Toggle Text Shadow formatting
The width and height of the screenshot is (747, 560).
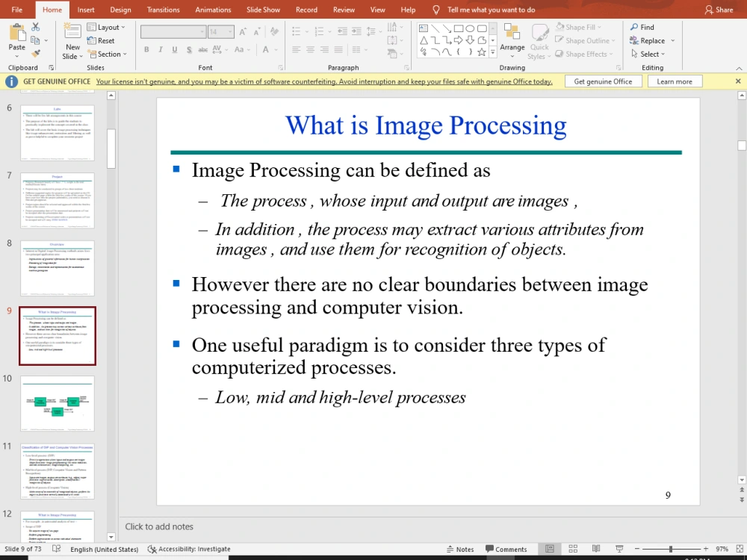coord(189,49)
